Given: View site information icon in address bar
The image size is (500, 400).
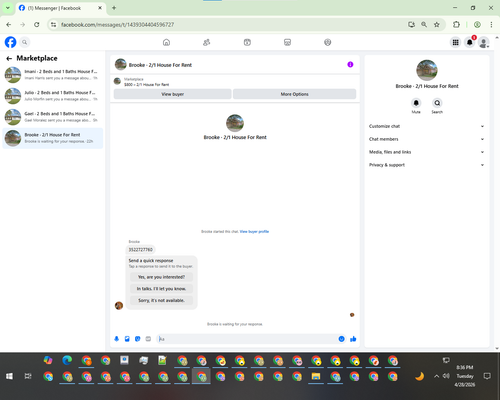Looking at the screenshot, I should coord(53,24).
